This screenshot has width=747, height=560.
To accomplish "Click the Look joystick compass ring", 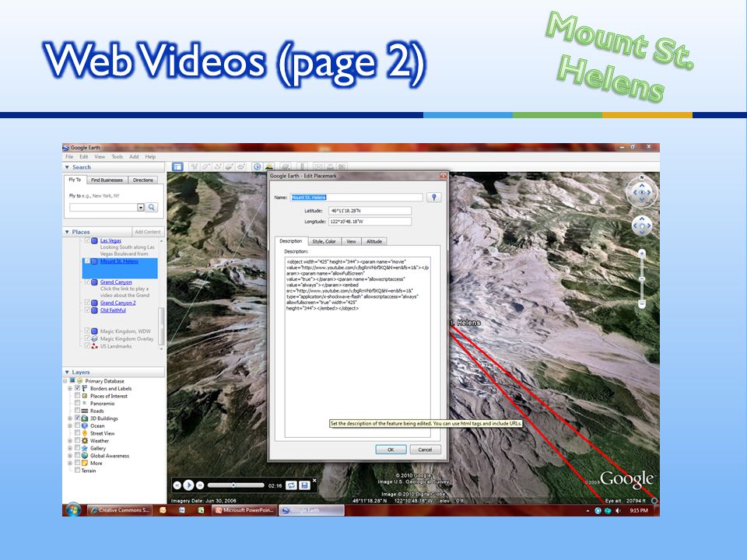I will coord(642,191).
